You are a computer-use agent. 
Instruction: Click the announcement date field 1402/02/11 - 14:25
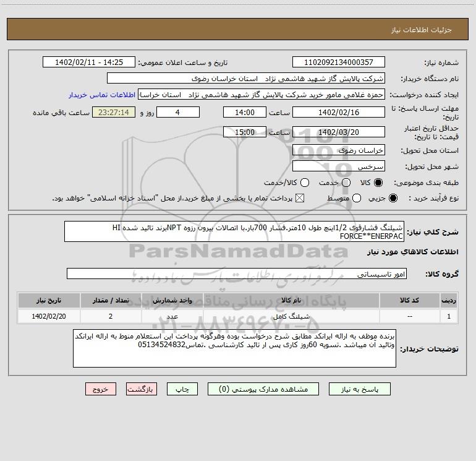tap(89, 62)
